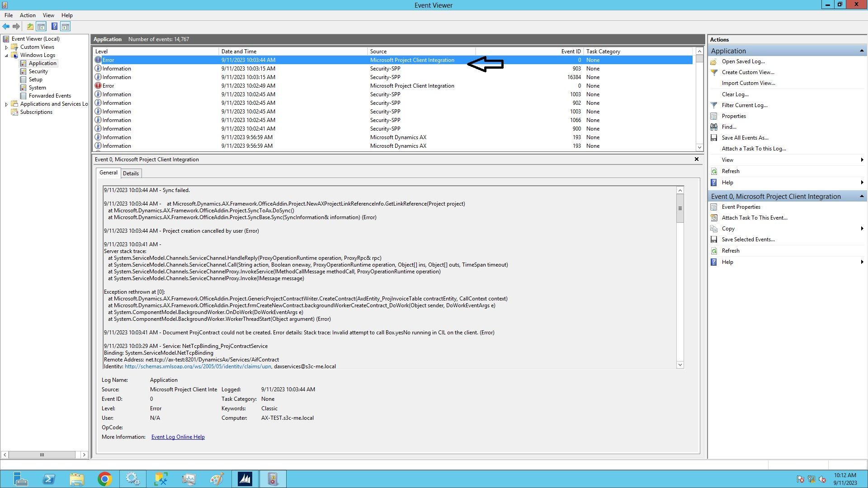Image resolution: width=868 pixels, height=488 pixels.
Task: Click the Refresh icon under Application actions
Action: pyautogui.click(x=713, y=171)
